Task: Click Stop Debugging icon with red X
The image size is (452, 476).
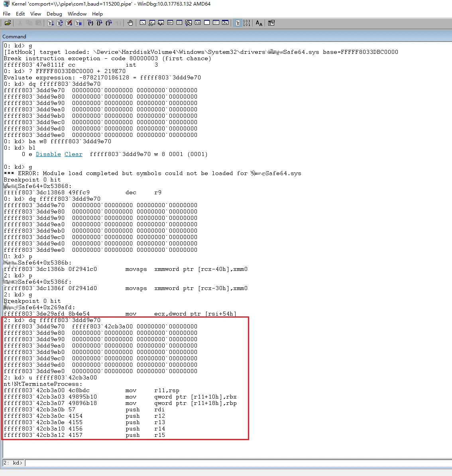Action: pyautogui.click(x=69, y=23)
